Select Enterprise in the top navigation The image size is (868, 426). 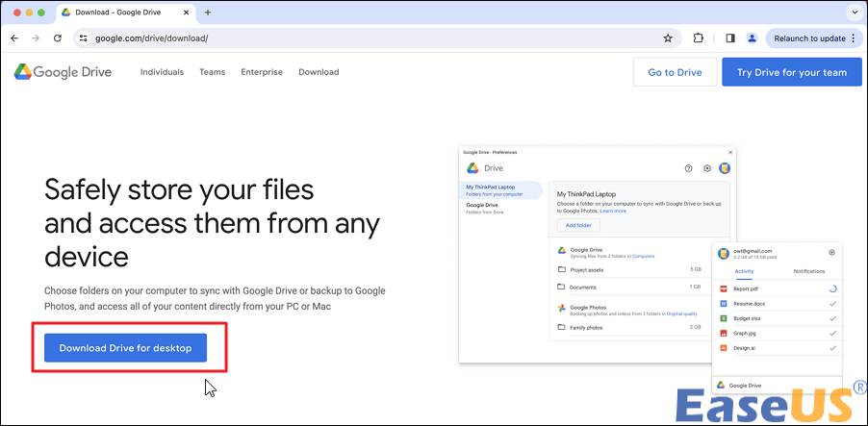tap(262, 72)
